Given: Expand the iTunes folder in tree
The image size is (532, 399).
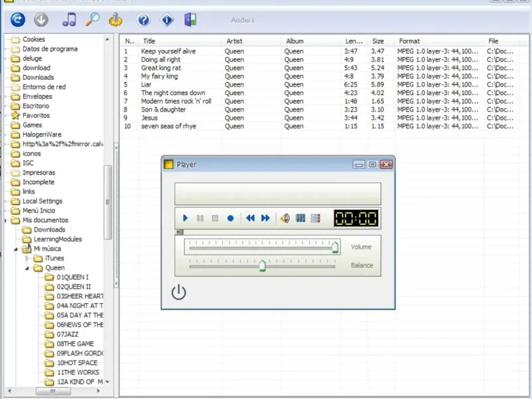Looking at the screenshot, I should tap(27, 258).
